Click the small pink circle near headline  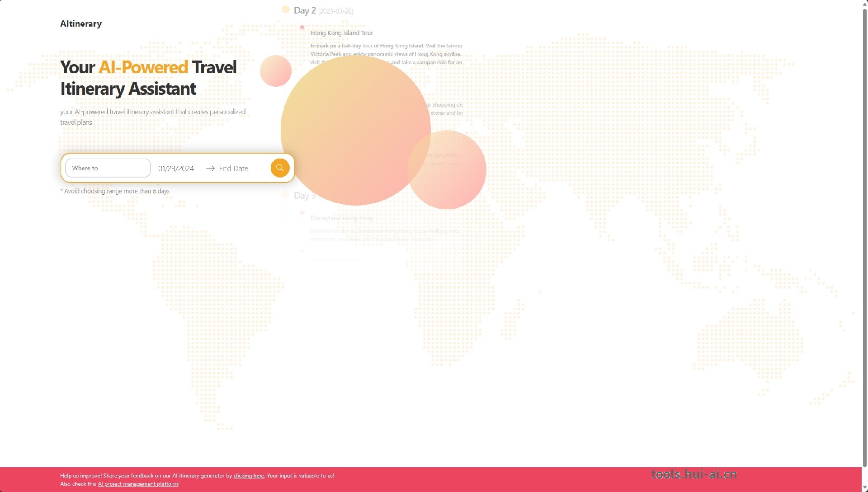coord(275,71)
